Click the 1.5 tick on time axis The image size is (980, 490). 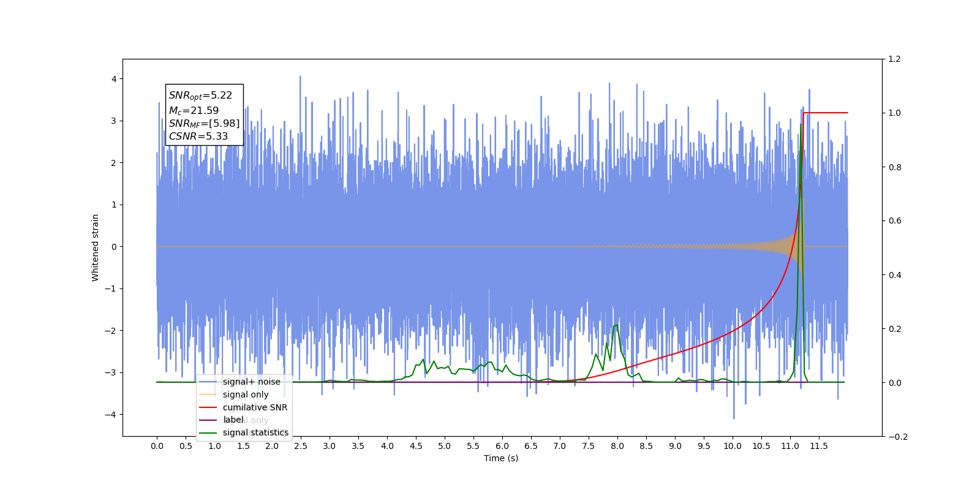[x=243, y=446]
